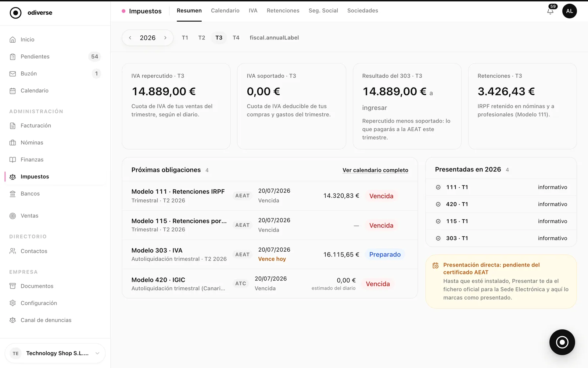
Task: Switch to Sociedades tab
Action: tap(363, 11)
